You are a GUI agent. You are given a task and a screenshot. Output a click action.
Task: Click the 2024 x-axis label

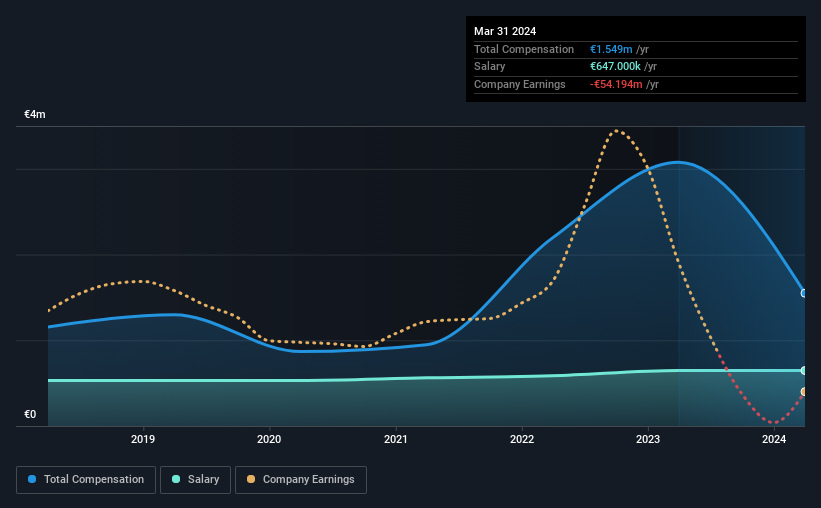774,439
